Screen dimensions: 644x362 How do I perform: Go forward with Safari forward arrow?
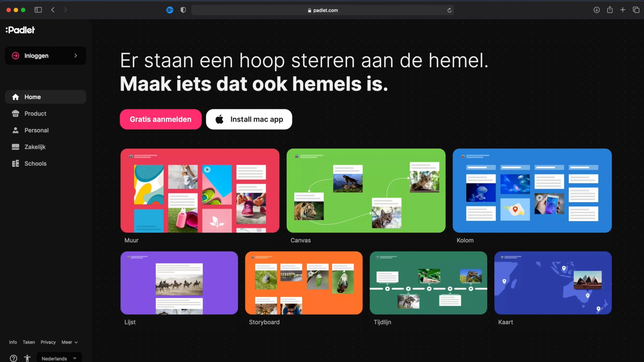(x=65, y=10)
